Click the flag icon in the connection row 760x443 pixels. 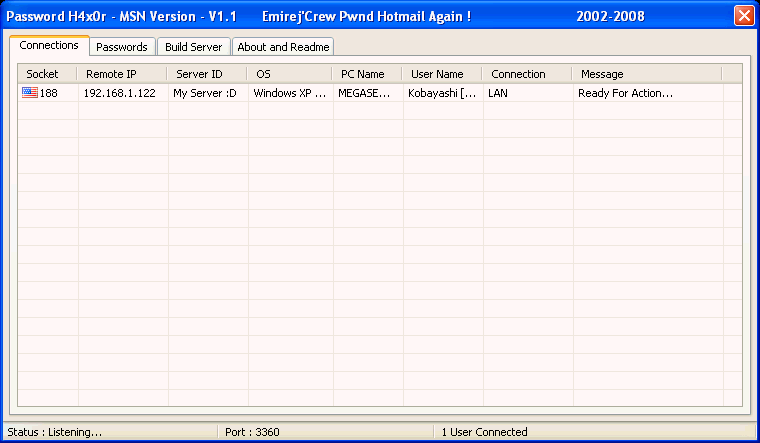click(29, 93)
